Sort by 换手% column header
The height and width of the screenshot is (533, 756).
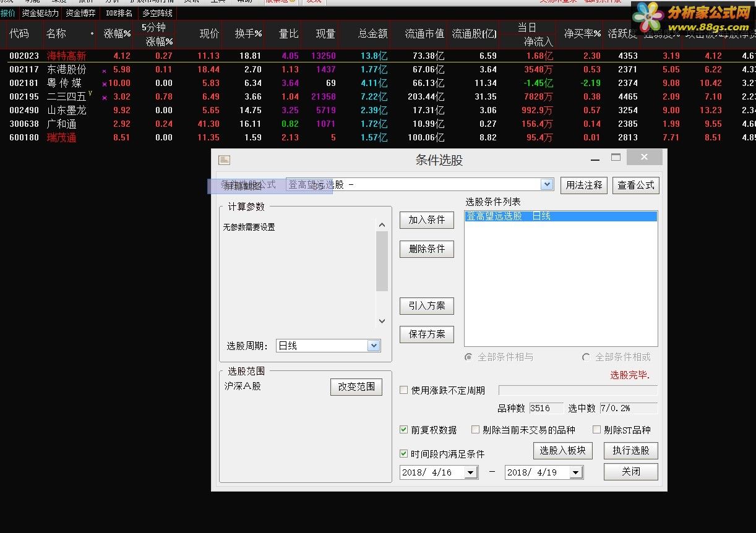249,34
